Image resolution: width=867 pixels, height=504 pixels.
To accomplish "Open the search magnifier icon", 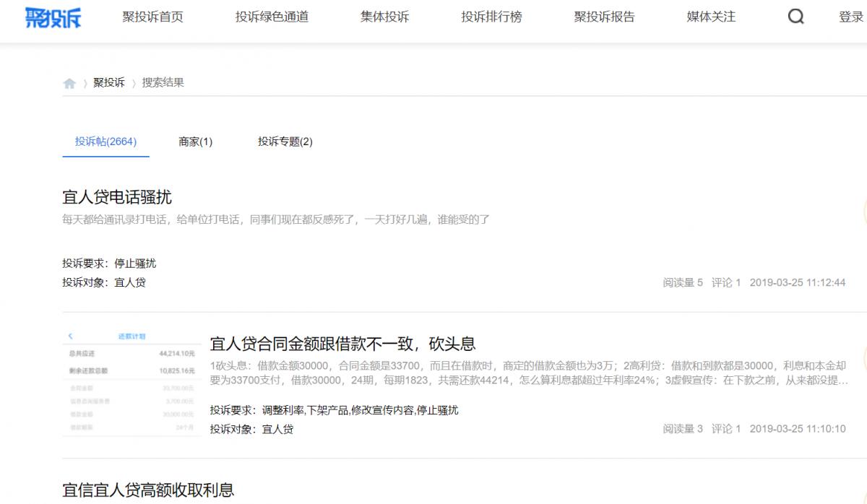I will [x=795, y=17].
